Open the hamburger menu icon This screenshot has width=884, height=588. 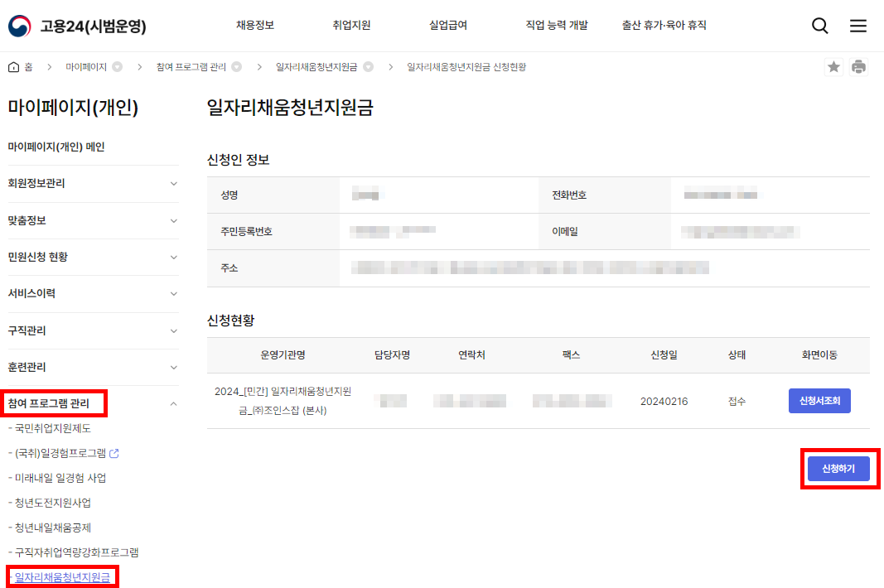click(x=858, y=26)
